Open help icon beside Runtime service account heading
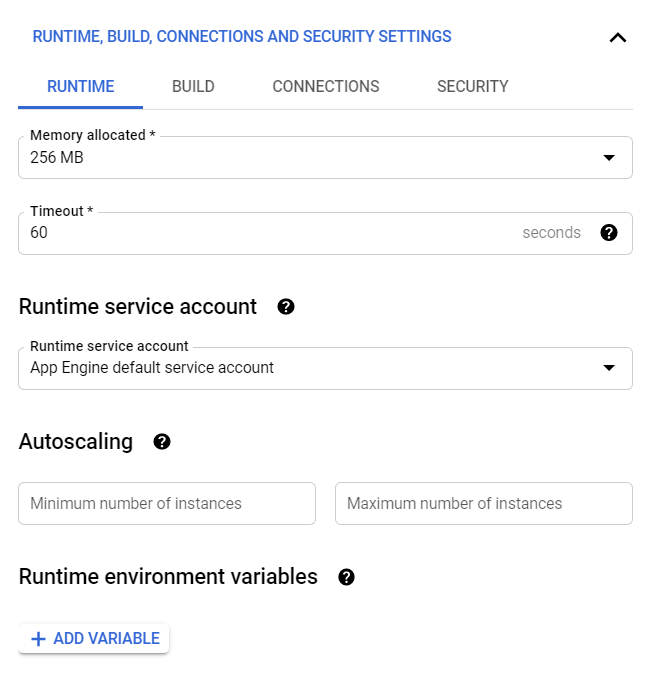 click(286, 307)
